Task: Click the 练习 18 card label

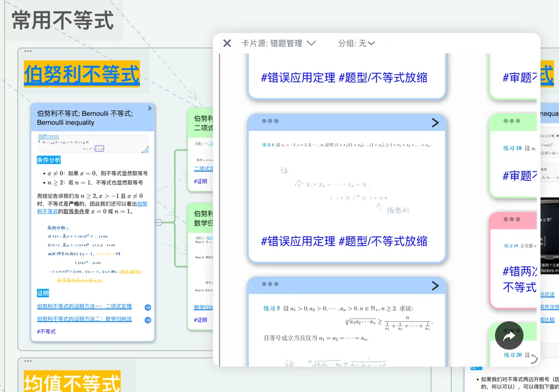Action: pos(512,148)
